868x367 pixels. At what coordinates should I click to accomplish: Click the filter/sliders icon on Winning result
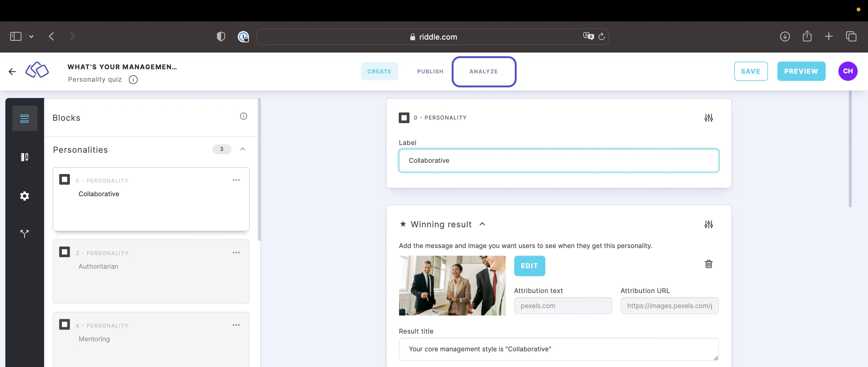(708, 224)
